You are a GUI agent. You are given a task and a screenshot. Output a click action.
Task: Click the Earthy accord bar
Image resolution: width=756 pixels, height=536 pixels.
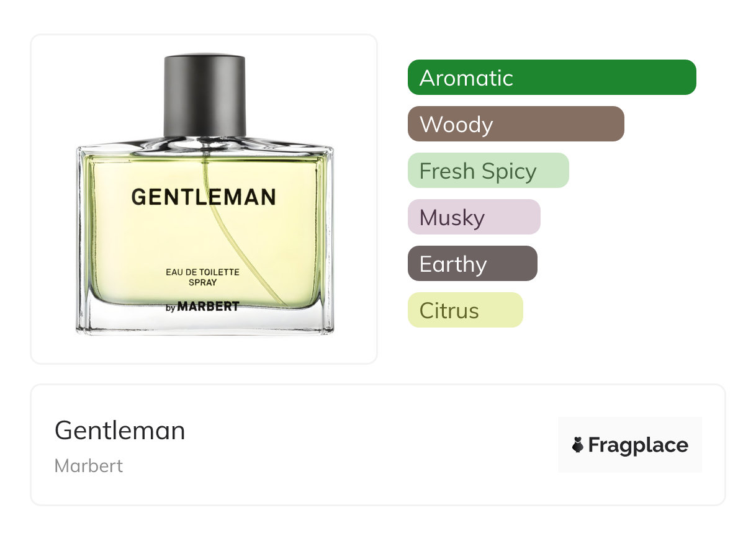pos(472,264)
